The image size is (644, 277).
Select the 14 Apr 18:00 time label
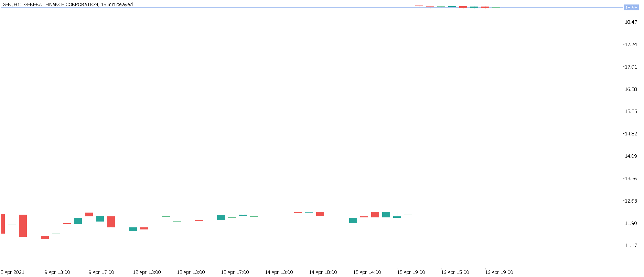coord(323,272)
